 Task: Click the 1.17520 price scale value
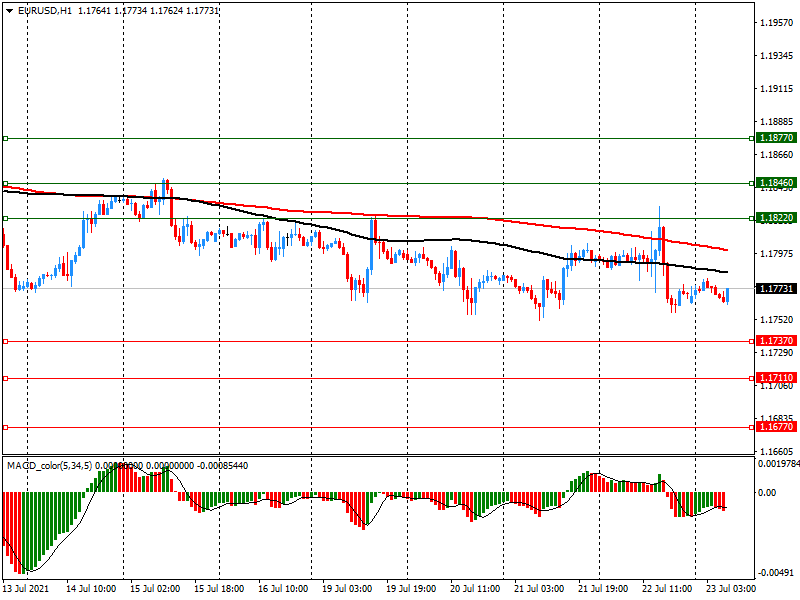coord(777,320)
